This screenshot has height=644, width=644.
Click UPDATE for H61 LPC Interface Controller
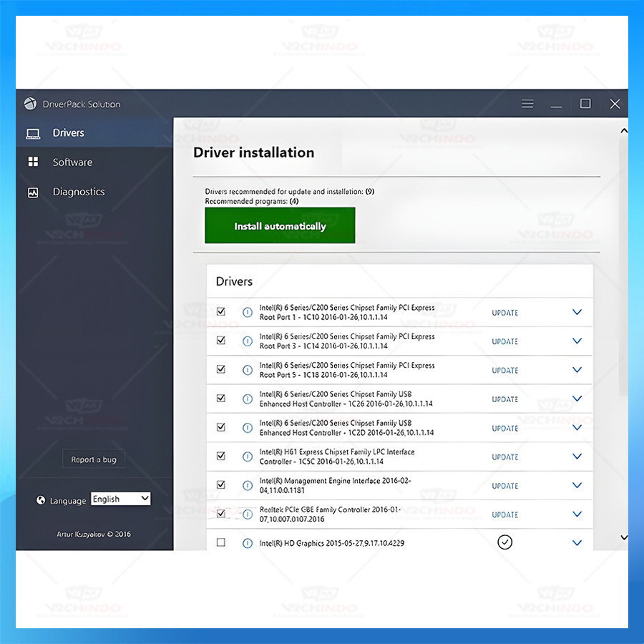(x=504, y=457)
